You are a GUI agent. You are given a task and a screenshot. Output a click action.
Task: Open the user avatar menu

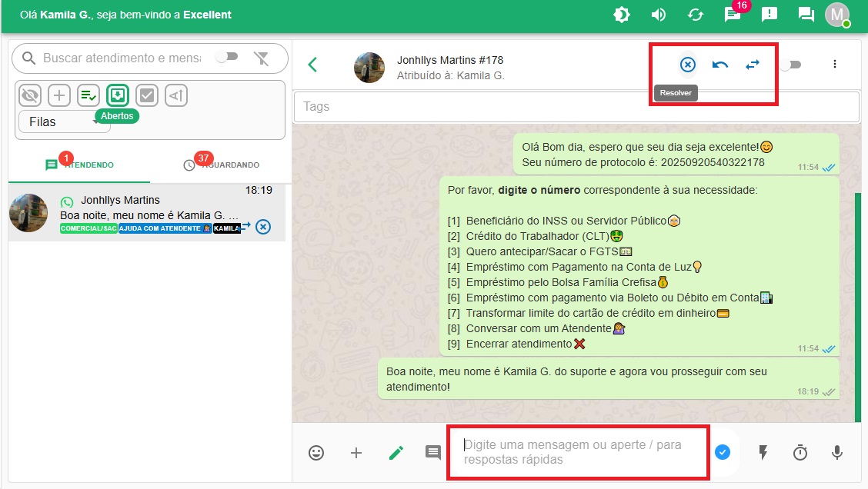(836, 14)
